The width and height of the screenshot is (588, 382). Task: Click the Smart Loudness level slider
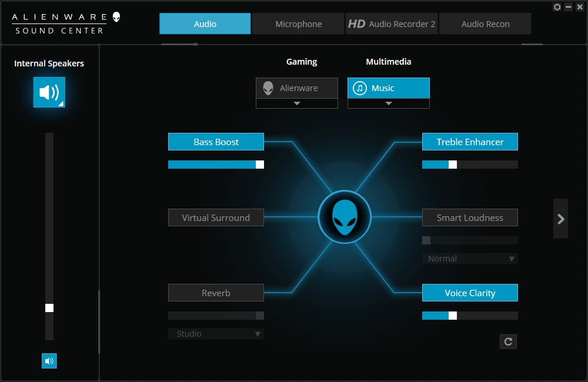pos(470,240)
